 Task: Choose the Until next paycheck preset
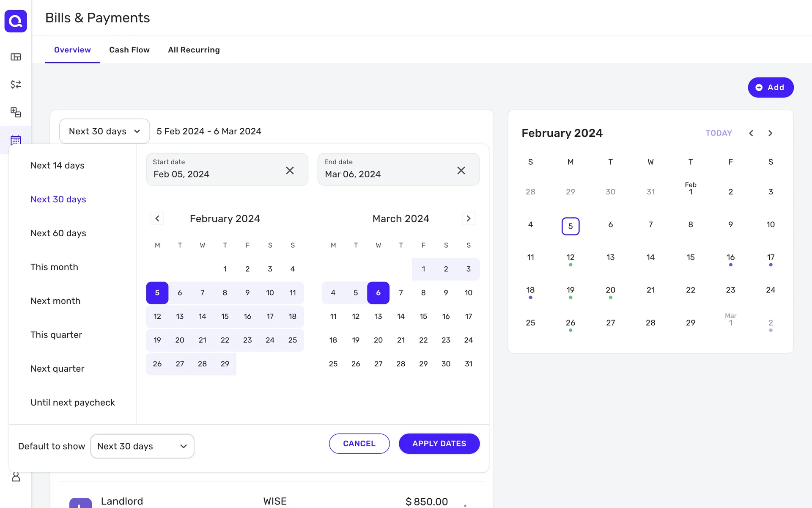pyautogui.click(x=73, y=403)
